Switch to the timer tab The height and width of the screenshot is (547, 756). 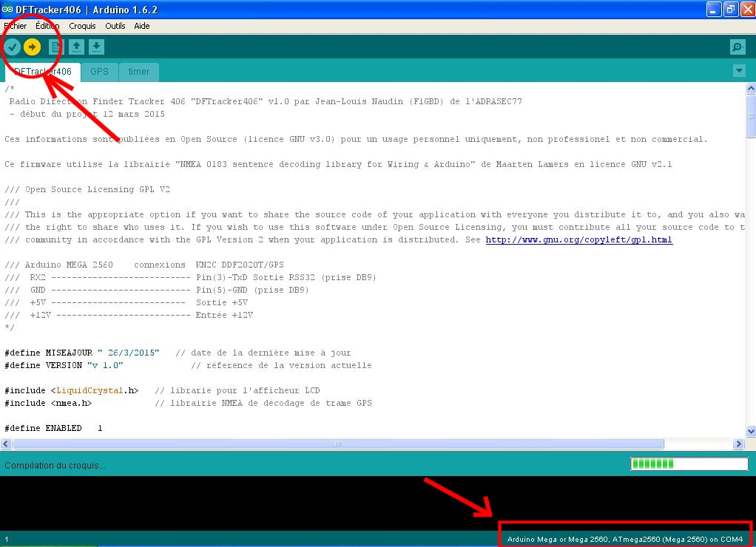[x=139, y=72]
